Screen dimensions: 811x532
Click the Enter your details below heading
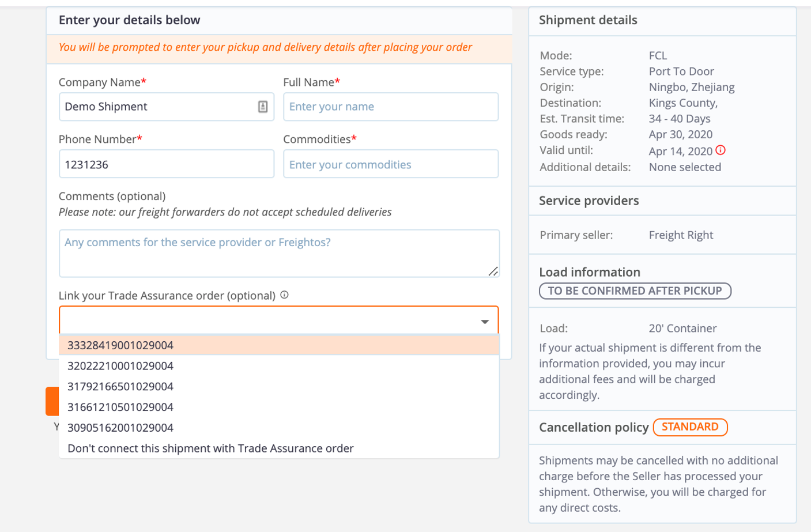(130, 20)
